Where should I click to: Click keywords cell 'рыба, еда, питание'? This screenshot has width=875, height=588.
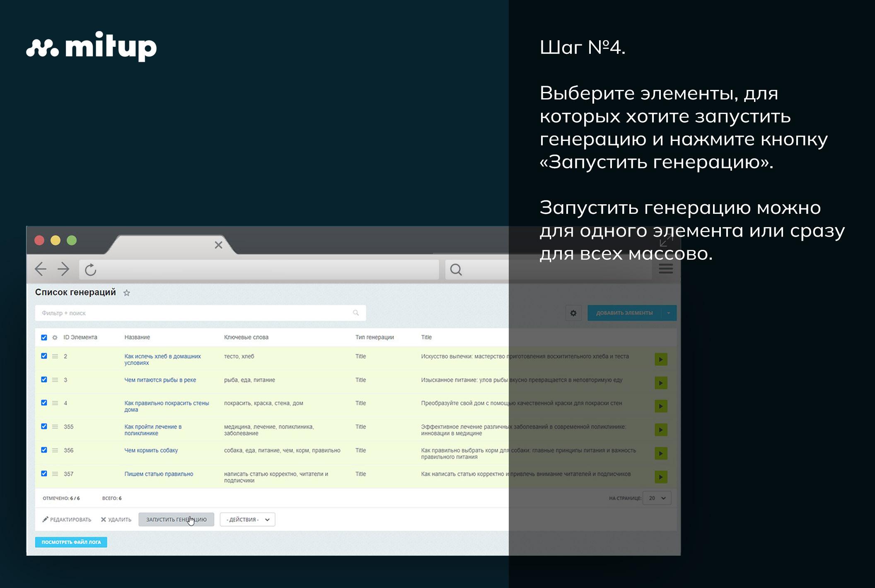[249, 380]
